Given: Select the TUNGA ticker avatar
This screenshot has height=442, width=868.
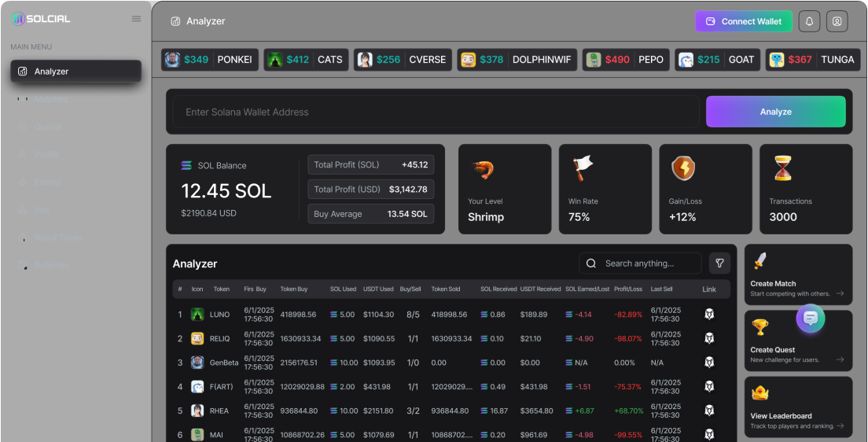Looking at the screenshot, I should tap(777, 60).
